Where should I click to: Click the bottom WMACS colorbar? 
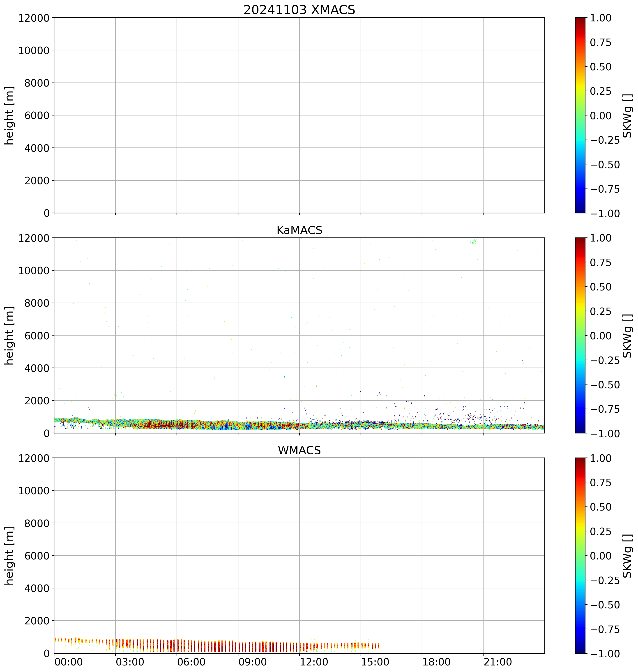coord(580,555)
